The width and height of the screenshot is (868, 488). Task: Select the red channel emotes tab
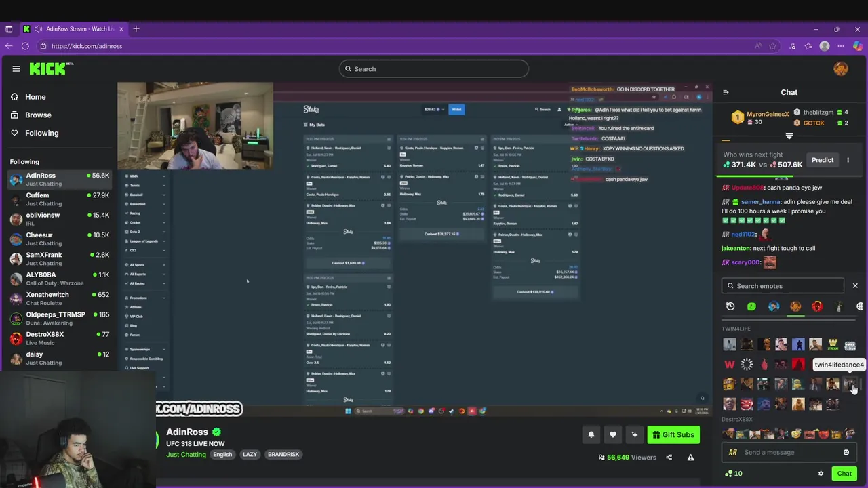817,306
